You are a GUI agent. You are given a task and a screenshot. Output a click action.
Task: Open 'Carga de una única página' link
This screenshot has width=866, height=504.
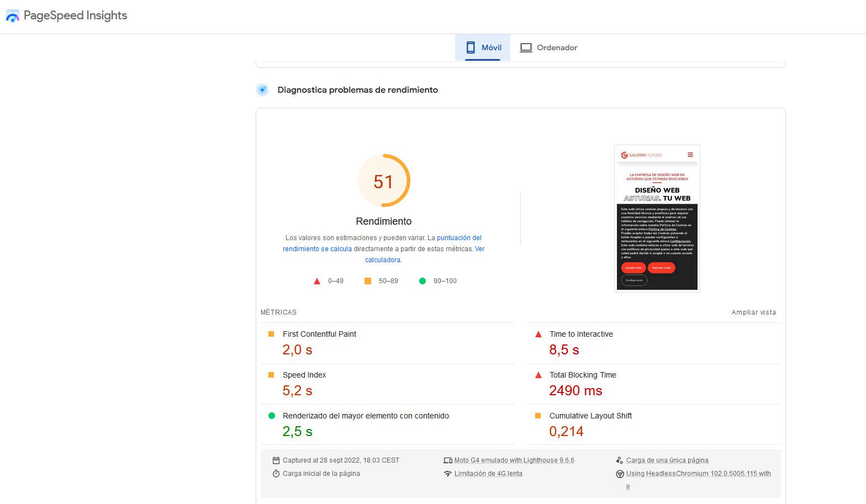coord(667,460)
